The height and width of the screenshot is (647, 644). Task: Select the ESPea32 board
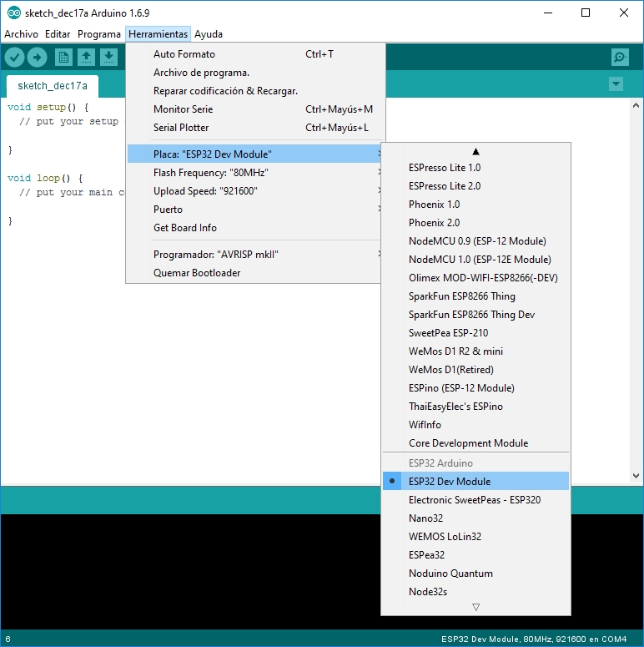click(475, 555)
